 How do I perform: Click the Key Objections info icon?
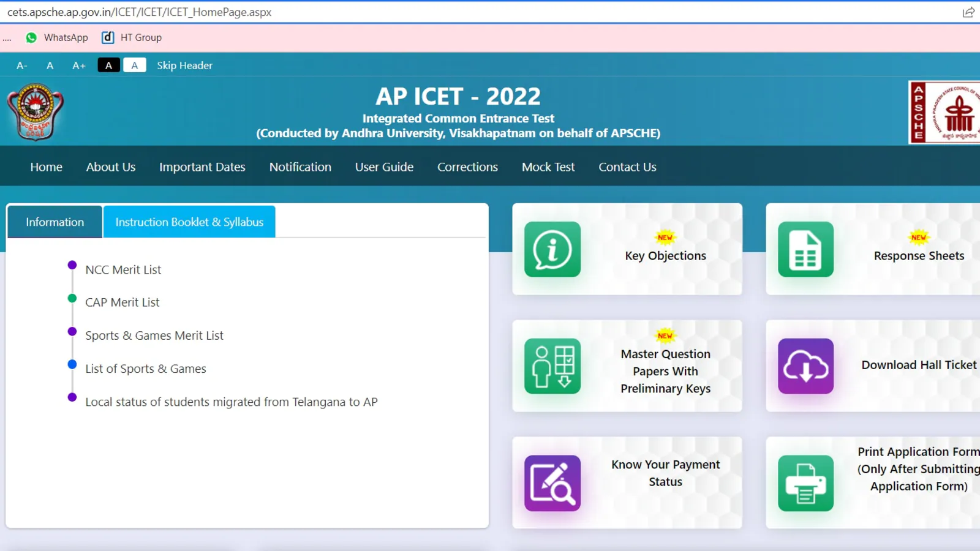click(x=552, y=249)
